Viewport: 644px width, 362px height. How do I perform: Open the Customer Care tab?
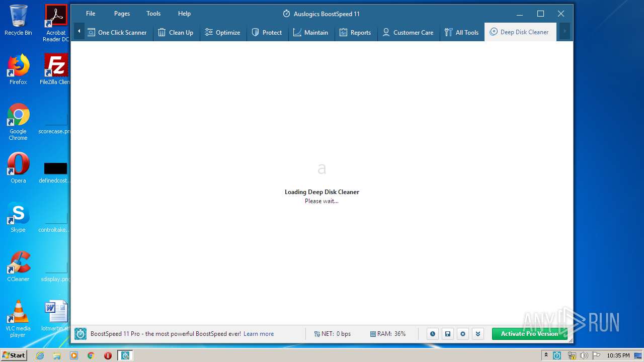coord(408,32)
